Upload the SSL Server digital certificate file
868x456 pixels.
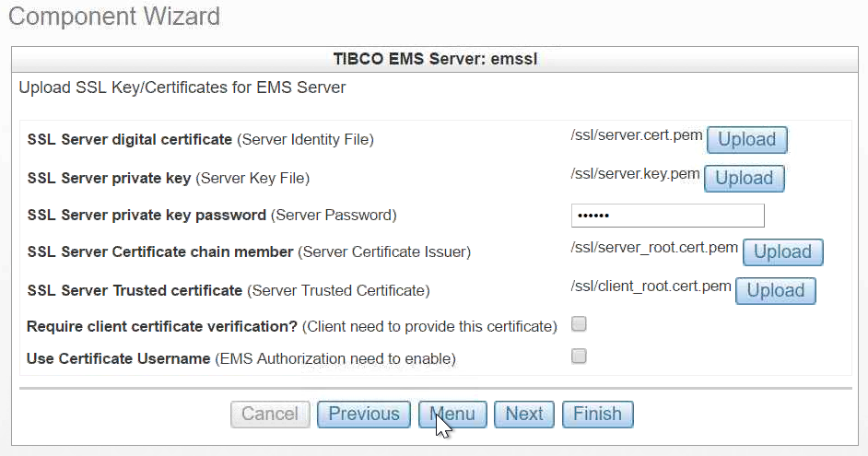pyautogui.click(x=746, y=140)
